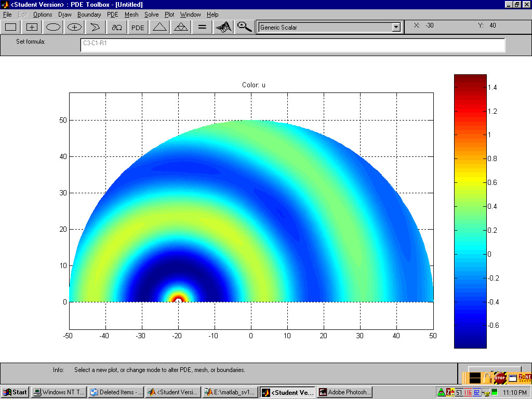
Task: Click the black 57 tray readout
Action: [459, 393]
